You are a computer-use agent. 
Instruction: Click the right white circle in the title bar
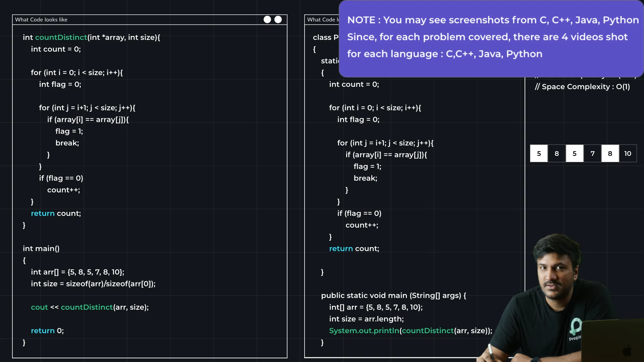[x=278, y=19]
